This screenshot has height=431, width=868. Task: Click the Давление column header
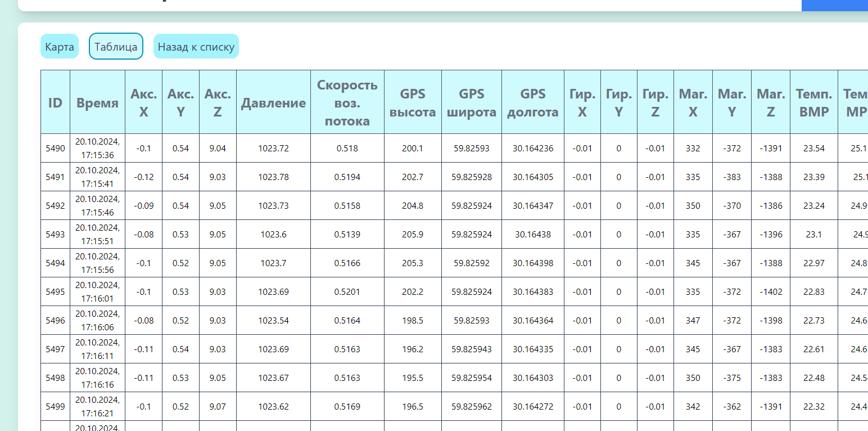pyautogui.click(x=274, y=102)
